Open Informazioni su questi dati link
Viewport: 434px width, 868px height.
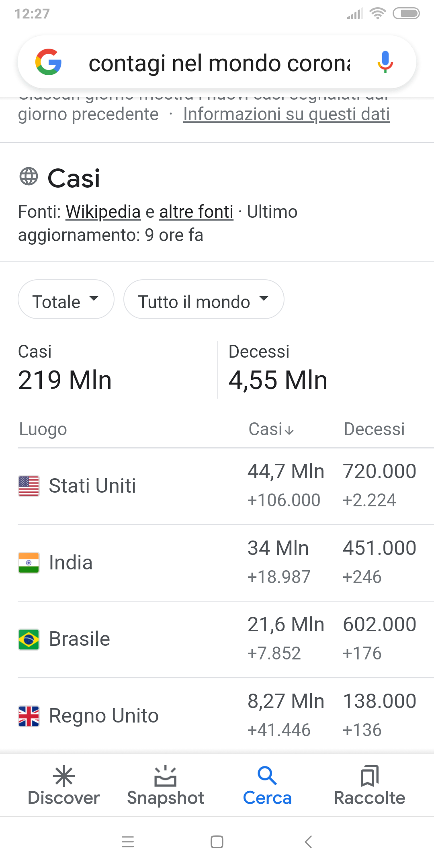tap(287, 114)
